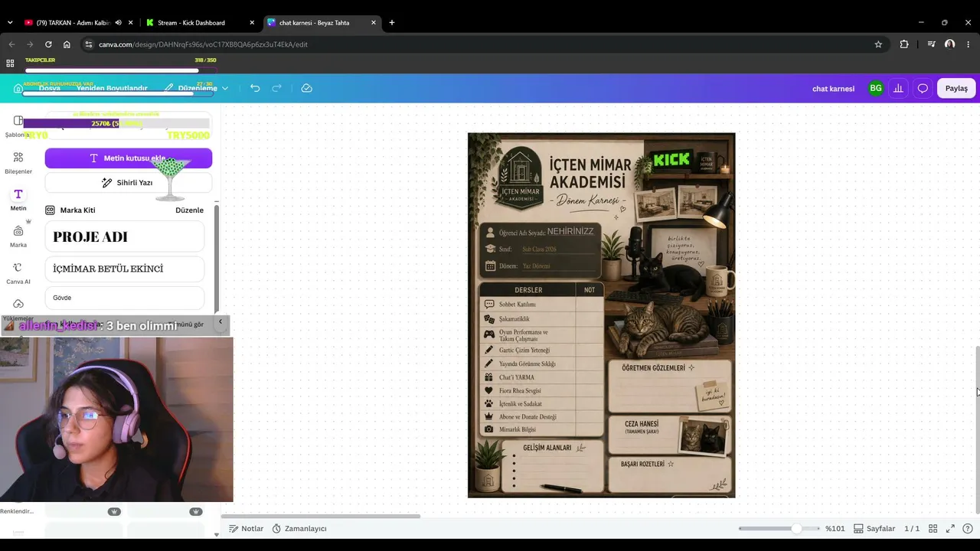Screen dimensions: 980x551
Task: Open the tab search dropdown arrow
Action: [10, 22]
